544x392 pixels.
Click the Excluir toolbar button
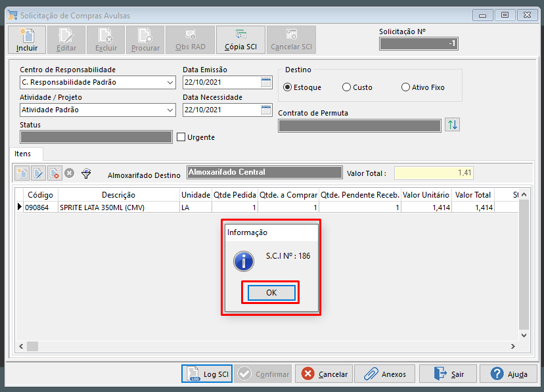tap(106, 39)
